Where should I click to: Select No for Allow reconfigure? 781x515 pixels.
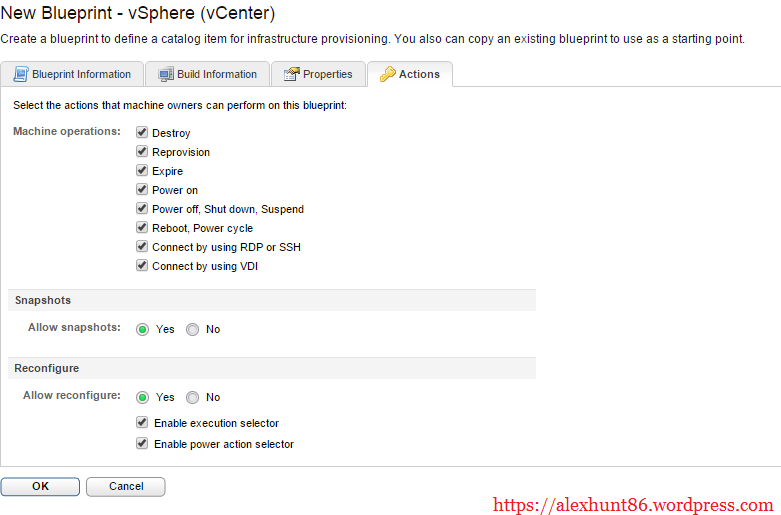click(x=193, y=397)
